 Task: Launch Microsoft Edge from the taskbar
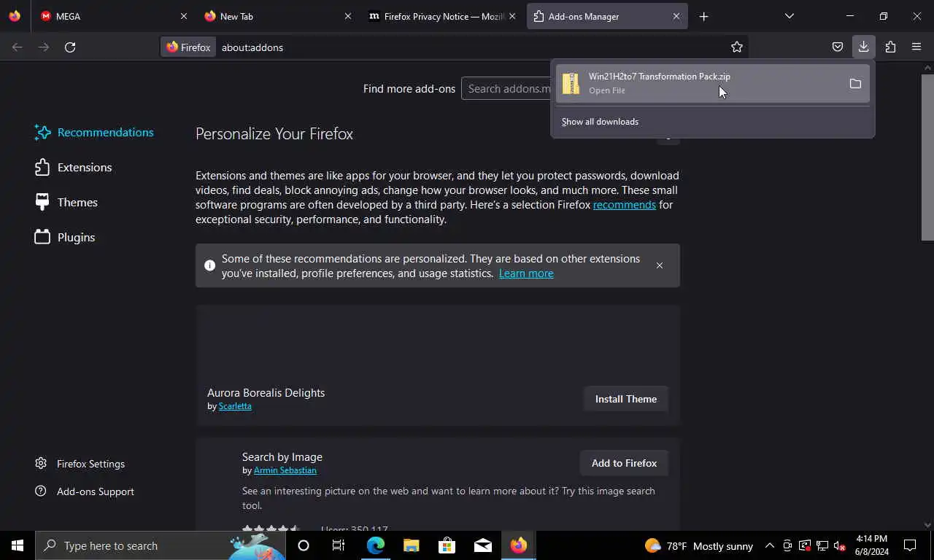coord(375,545)
